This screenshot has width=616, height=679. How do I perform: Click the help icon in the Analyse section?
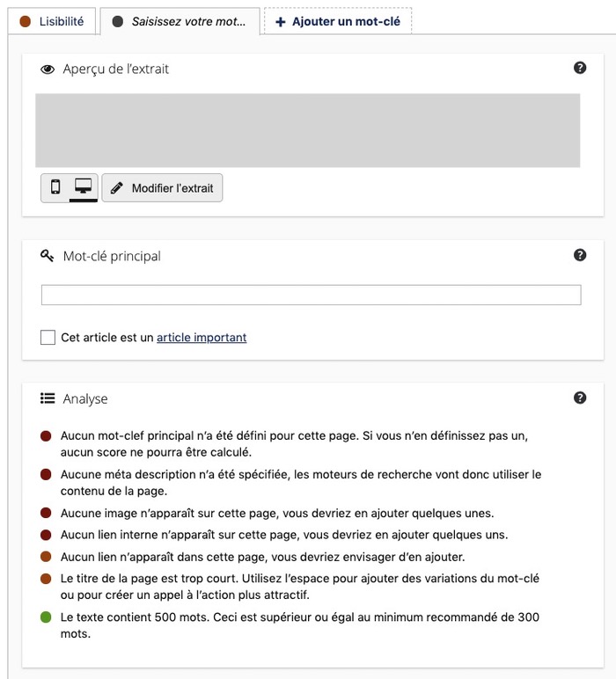[x=580, y=398]
